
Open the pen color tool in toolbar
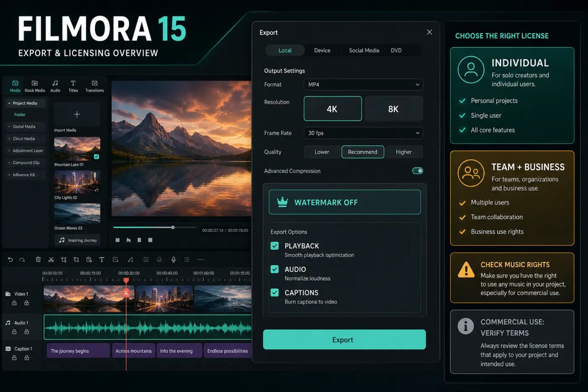click(131, 260)
